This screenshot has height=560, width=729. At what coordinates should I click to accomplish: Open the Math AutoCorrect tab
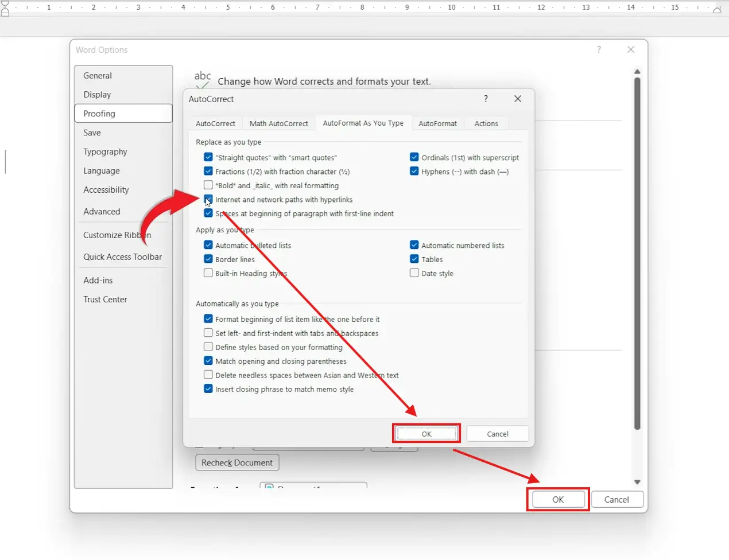(279, 123)
